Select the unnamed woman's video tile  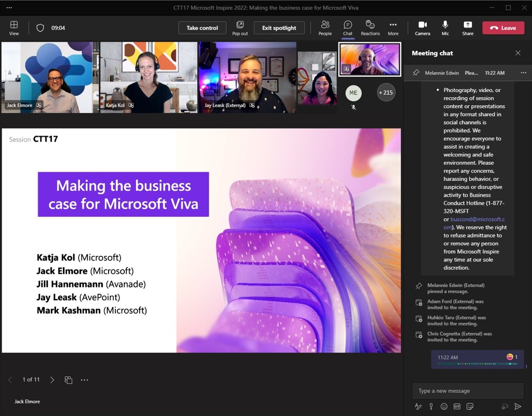pyautogui.click(x=317, y=78)
